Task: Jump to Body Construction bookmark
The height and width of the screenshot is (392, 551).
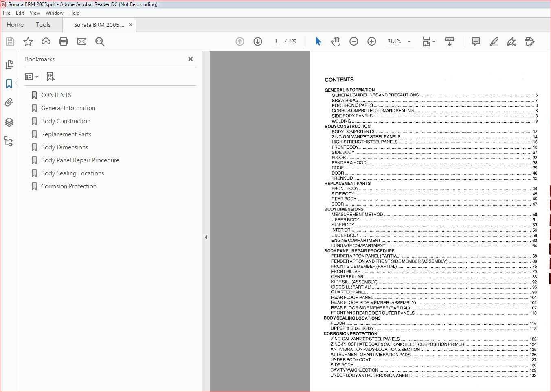Action: point(66,121)
